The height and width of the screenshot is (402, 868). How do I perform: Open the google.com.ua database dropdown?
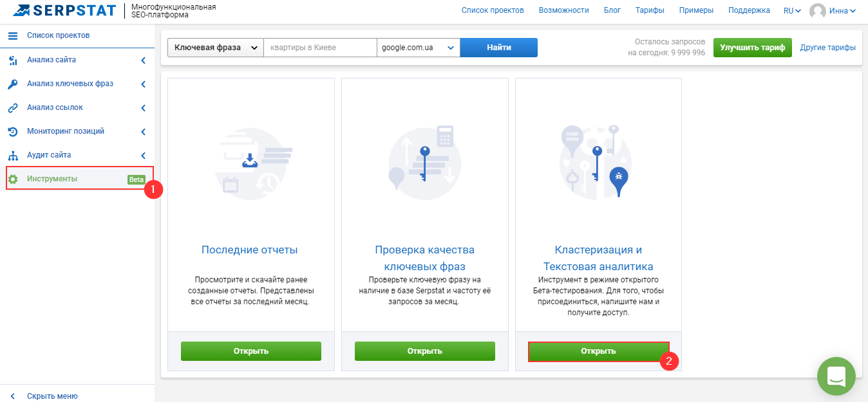coord(419,48)
